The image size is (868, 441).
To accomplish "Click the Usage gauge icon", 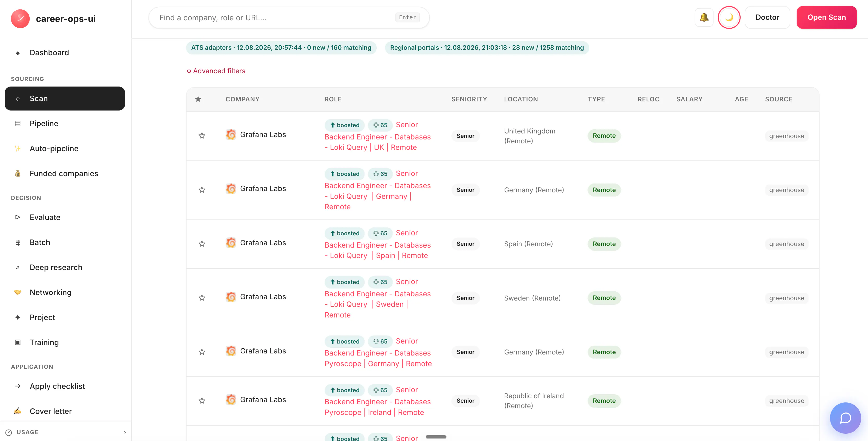I will point(9,432).
